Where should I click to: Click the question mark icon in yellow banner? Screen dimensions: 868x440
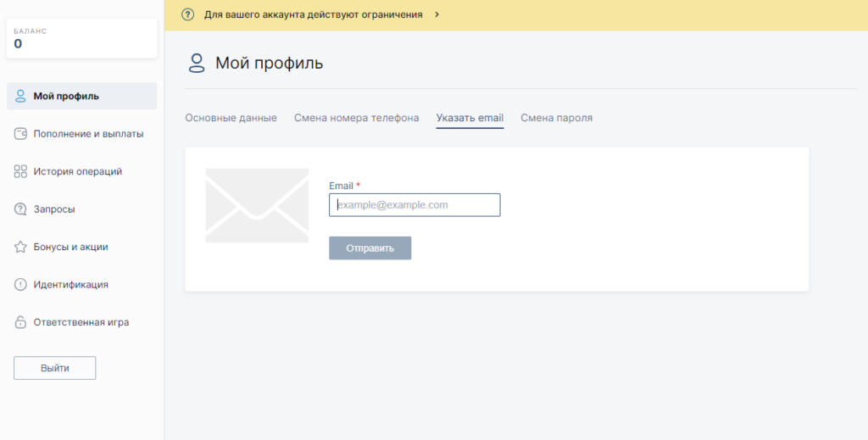(187, 14)
